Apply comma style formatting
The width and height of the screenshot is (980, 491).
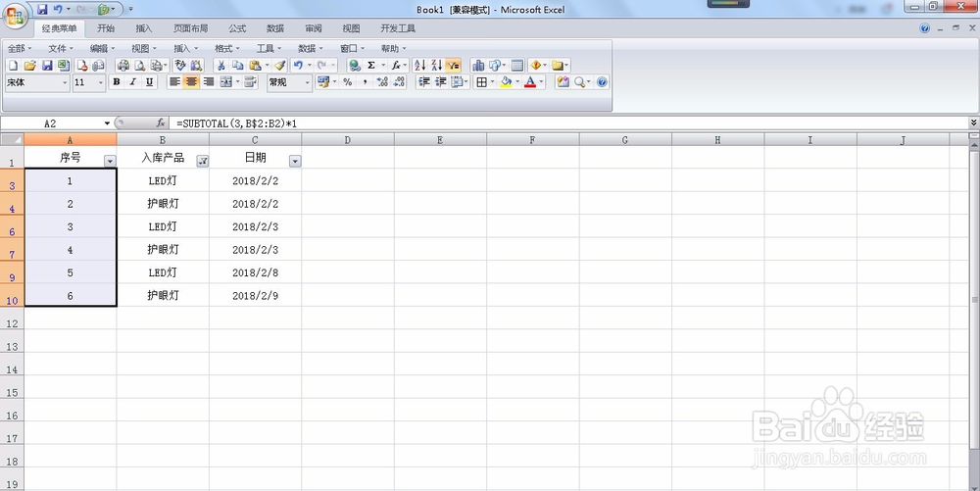tap(365, 82)
